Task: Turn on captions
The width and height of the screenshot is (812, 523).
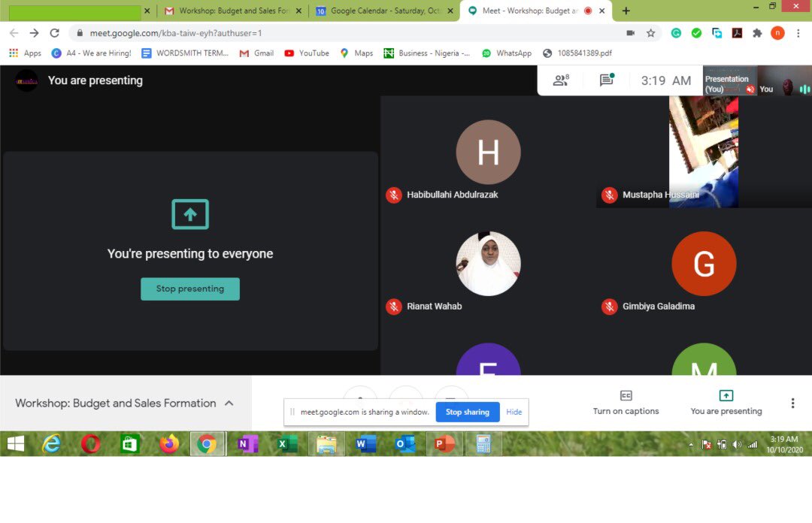Action: click(626, 403)
